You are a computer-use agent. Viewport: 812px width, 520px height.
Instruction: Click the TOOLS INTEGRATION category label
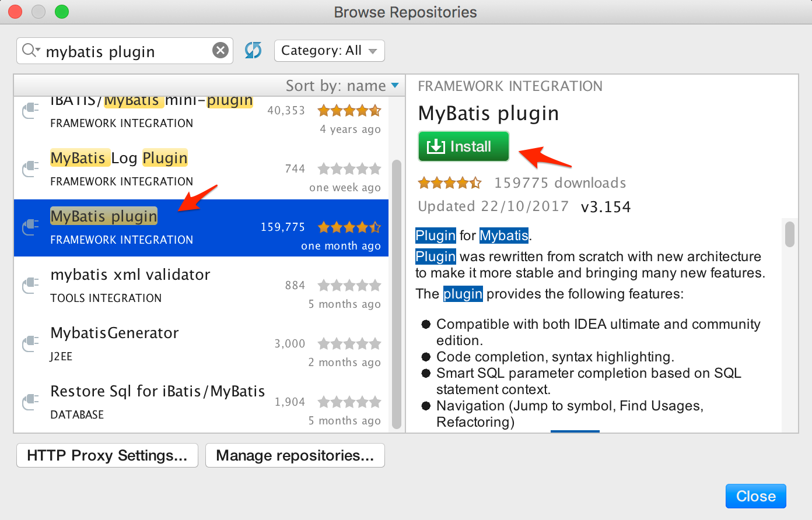pyautogui.click(x=106, y=298)
